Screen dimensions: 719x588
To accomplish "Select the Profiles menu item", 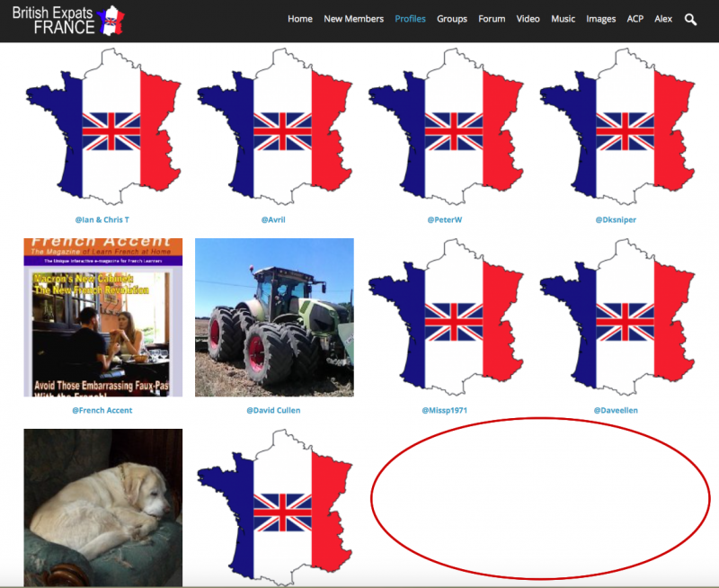I will coord(410,19).
